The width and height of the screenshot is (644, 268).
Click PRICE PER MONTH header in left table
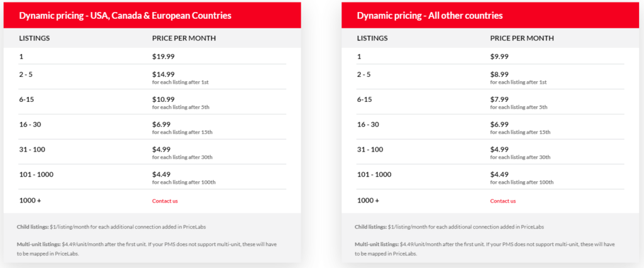click(x=184, y=38)
